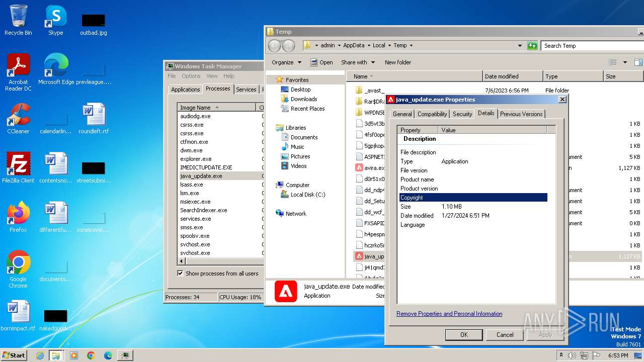
Task: Sort by Image Name column header
Action: [217, 108]
